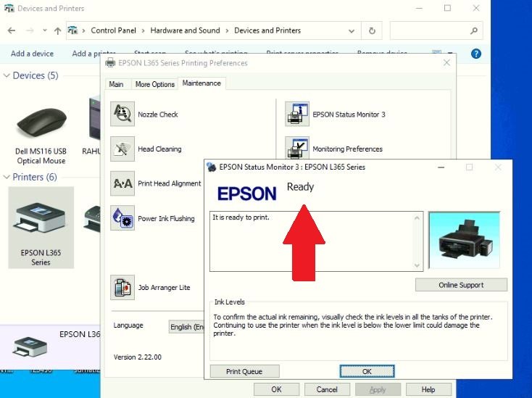Click the forward navigation arrow
Screen dimensions: 532x398
click(x=30, y=30)
